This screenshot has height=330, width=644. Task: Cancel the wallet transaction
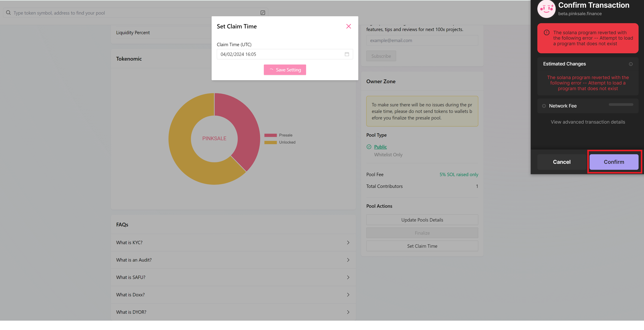561,162
